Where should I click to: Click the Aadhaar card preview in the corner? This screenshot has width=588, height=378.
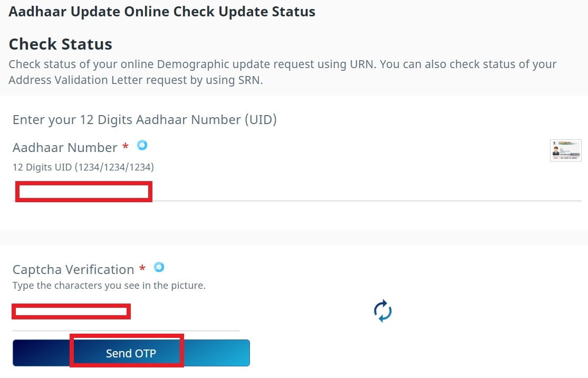[x=565, y=150]
